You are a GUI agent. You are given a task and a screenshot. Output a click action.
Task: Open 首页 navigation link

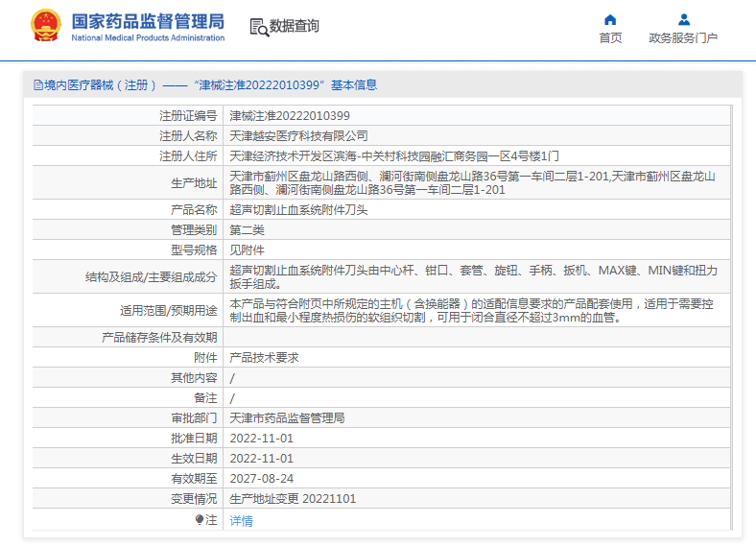click(x=610, y=37)
